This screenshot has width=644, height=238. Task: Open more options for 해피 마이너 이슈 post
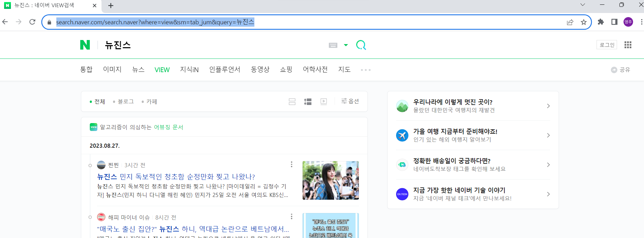[291, 216]
